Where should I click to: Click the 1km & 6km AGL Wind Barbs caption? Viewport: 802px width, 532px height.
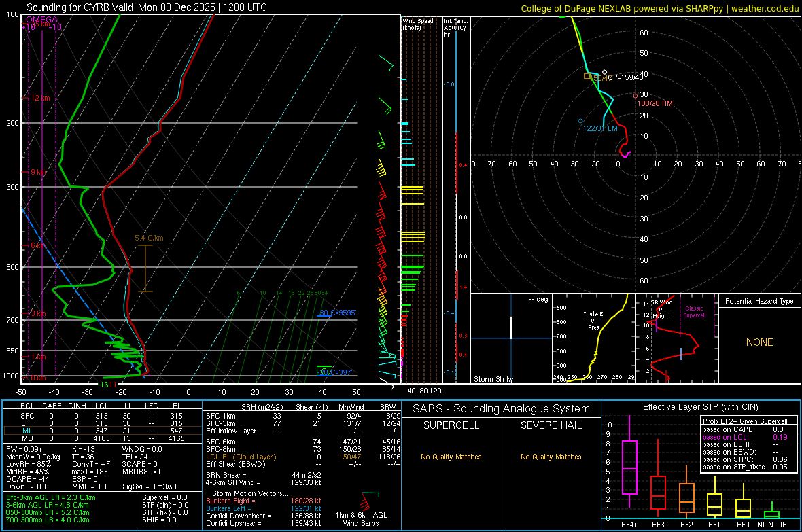tap(361, 519)
